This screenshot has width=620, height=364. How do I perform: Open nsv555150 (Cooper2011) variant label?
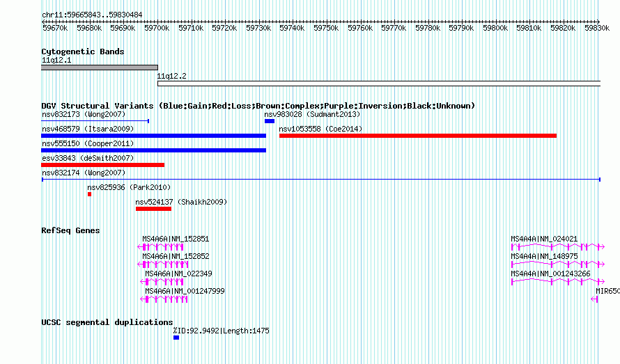[88, 144]
